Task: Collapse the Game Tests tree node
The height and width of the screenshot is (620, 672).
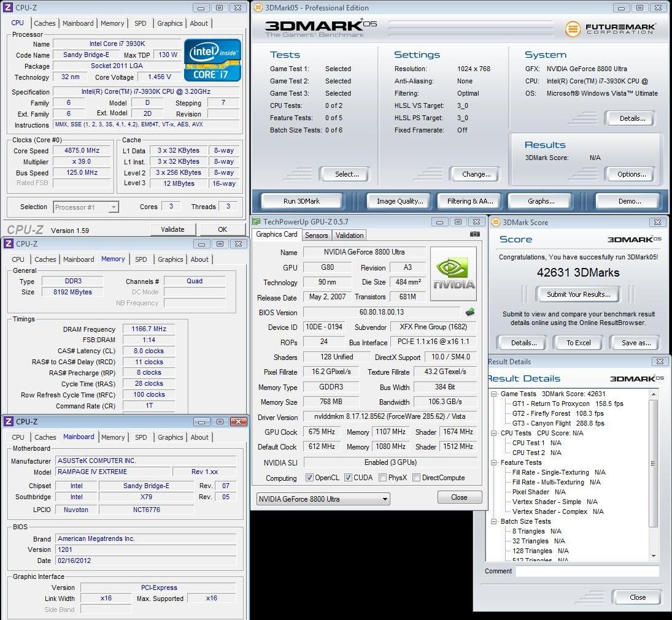Action: (493, 394)
